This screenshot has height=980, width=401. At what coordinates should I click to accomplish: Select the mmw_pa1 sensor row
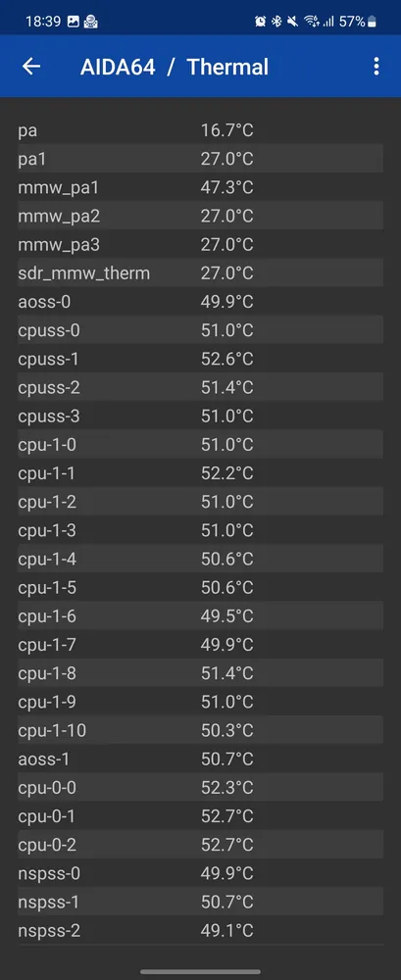click(200, 187)
